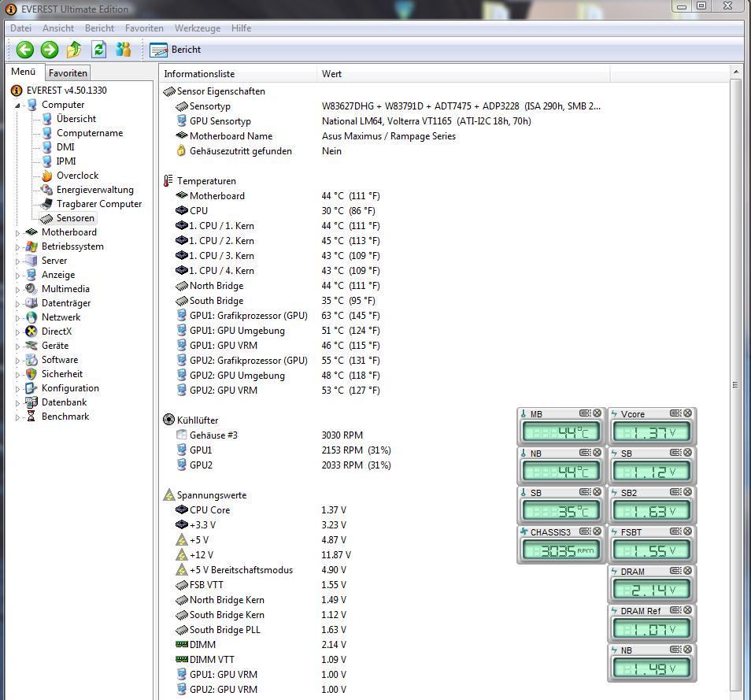751x700 pixels.
Task: Click the Software tree icon
Action: [31, 360]
